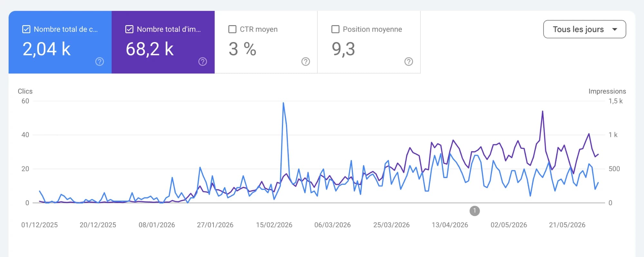Click the 60 clicks axis label
644x257 pixels.
pos(25,101)
